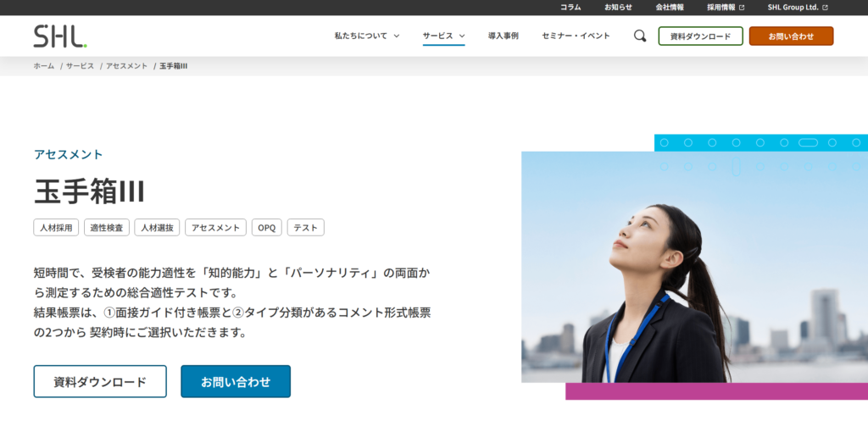Go to ホーム breadcrumb
868x432 pixels.
coord(44,66)
